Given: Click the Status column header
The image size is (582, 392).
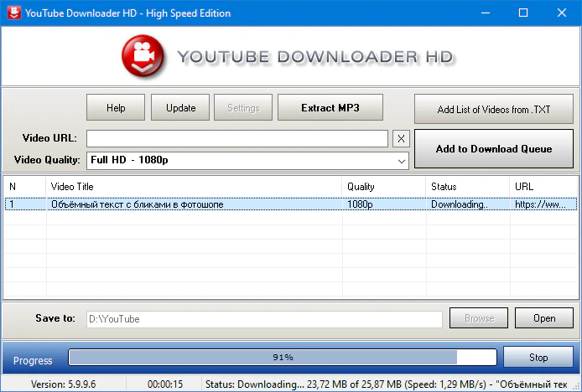Looking at the screenshot, I should (x=466, y=186).
